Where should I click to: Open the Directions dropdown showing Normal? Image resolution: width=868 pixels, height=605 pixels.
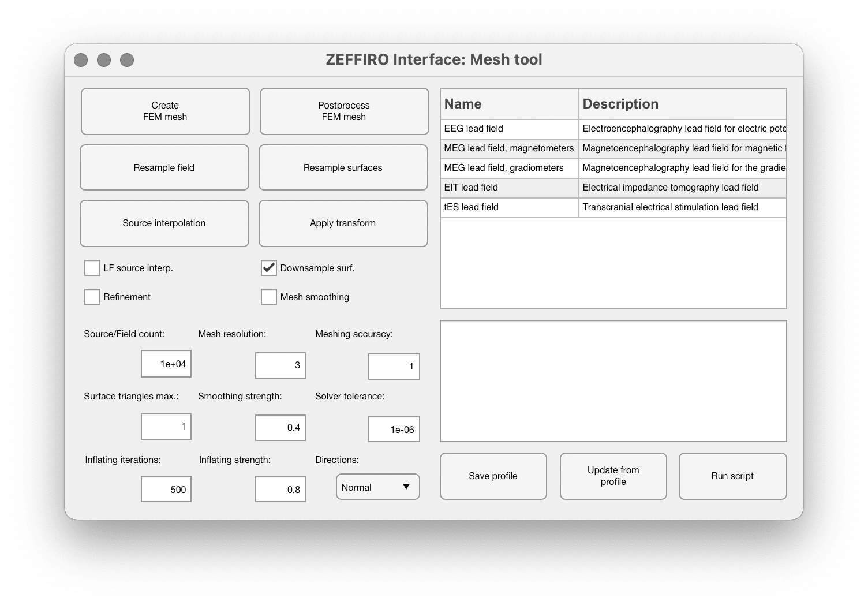tap(378, 487)
